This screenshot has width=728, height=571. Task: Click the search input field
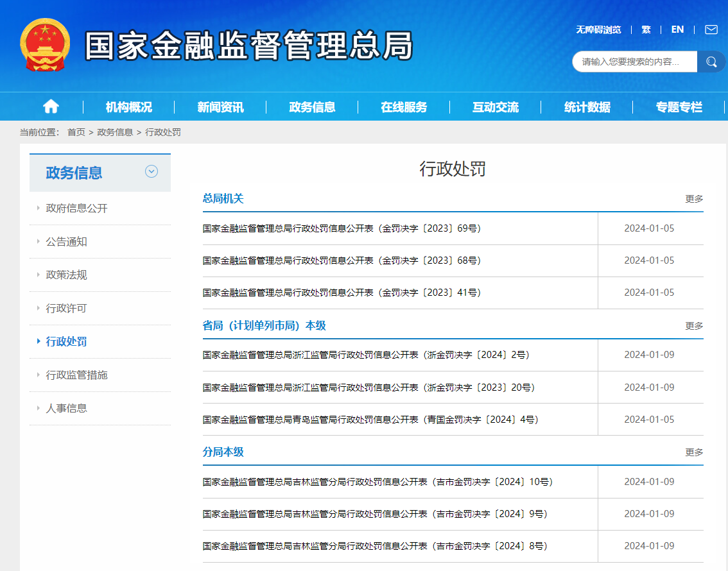634,62
